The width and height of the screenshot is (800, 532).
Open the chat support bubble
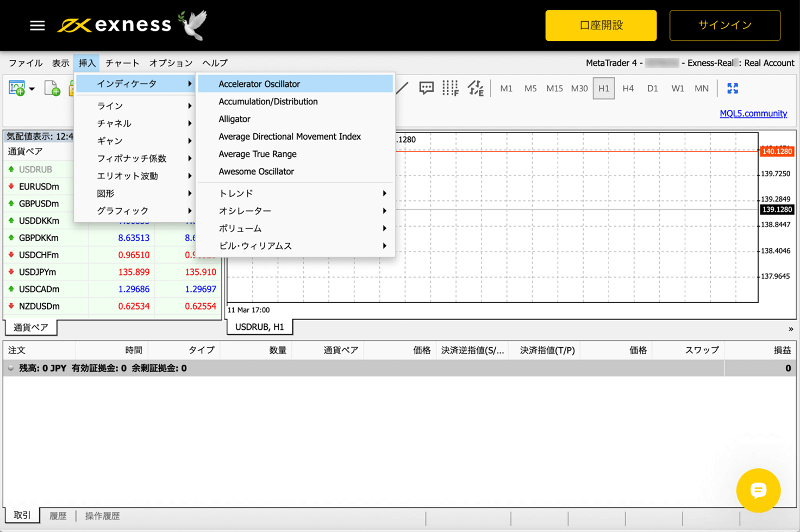click(x=758, y=491)
